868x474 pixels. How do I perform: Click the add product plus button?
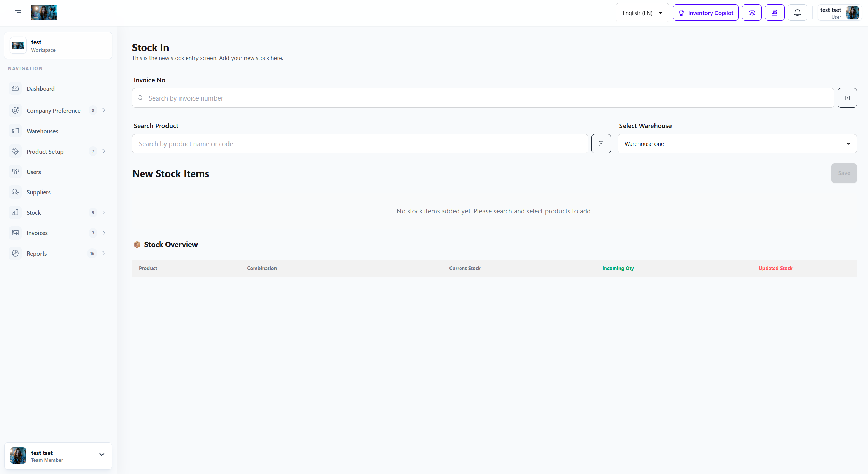click(601, 144)
